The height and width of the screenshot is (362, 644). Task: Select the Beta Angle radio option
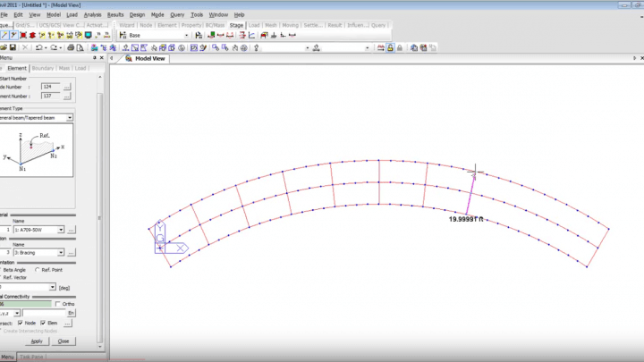click(14, 270)
